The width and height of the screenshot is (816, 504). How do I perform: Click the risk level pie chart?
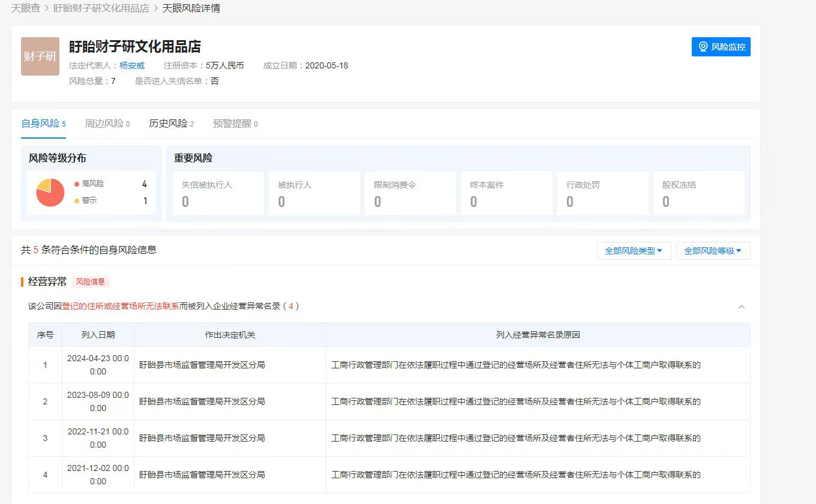[50, 193]
